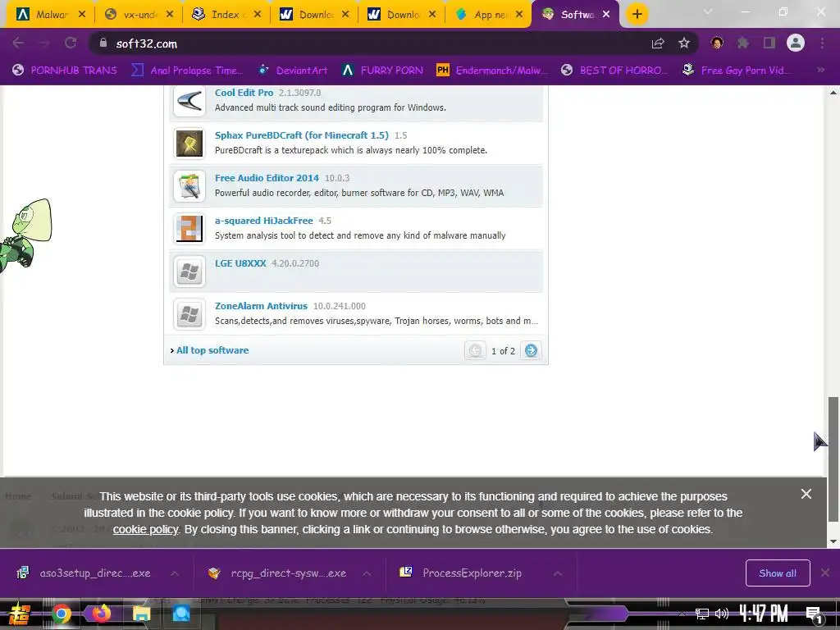Screen dimensions: 840x630
Task: Open the All top software link
Action: pyautogui.click(x=212, y=350)
